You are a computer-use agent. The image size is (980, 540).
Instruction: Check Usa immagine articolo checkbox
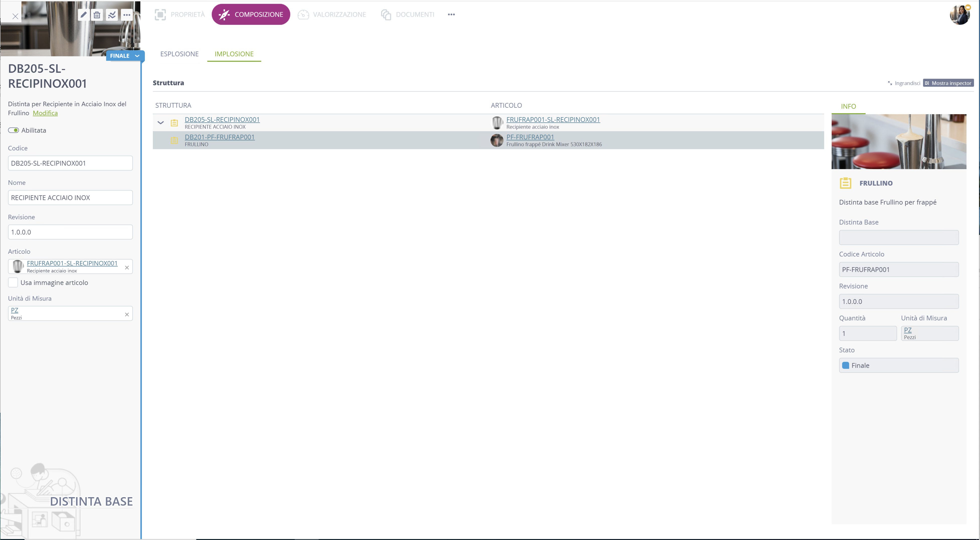pos(13,283)
